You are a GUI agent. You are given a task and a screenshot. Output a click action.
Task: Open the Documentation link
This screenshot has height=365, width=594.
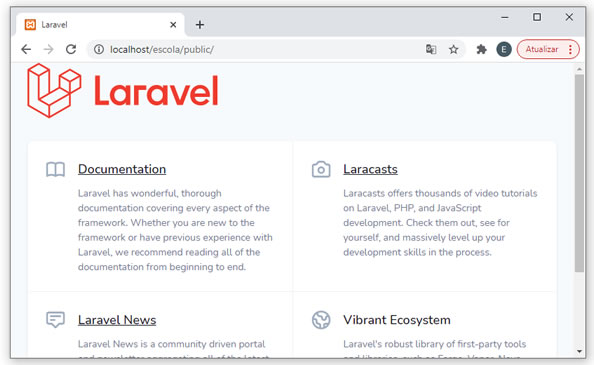pyautogui.click(x=122, y=169)
